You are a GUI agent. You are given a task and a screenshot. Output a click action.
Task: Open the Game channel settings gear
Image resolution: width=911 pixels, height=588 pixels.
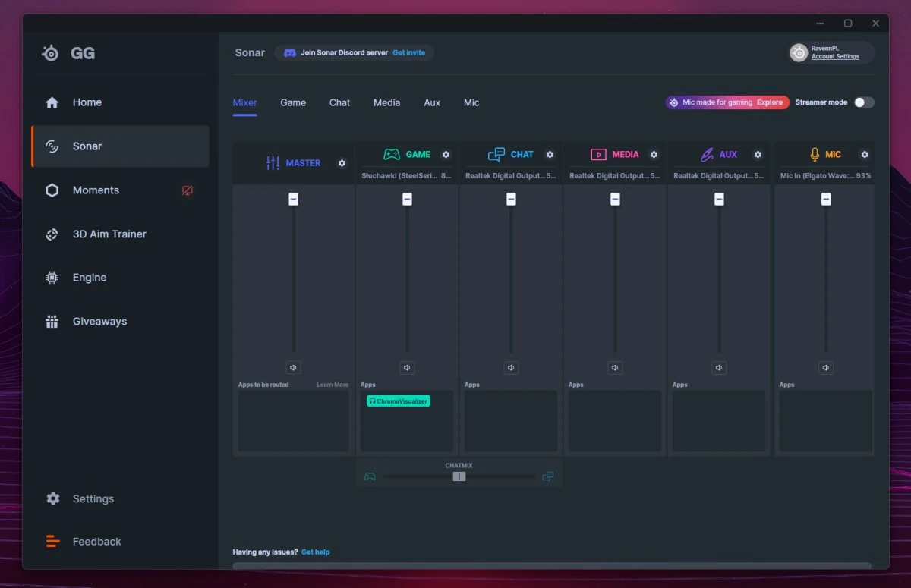tap(446, 155)
